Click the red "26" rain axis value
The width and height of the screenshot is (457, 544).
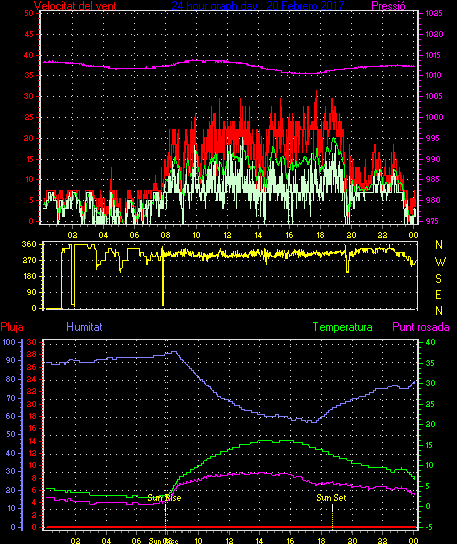click(x=32, y=367)
